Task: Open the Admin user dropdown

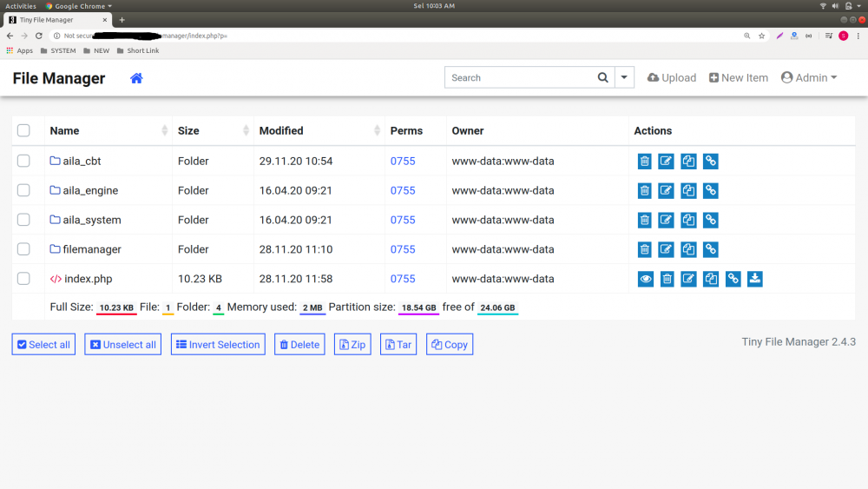Action: [x=809, y=77]
